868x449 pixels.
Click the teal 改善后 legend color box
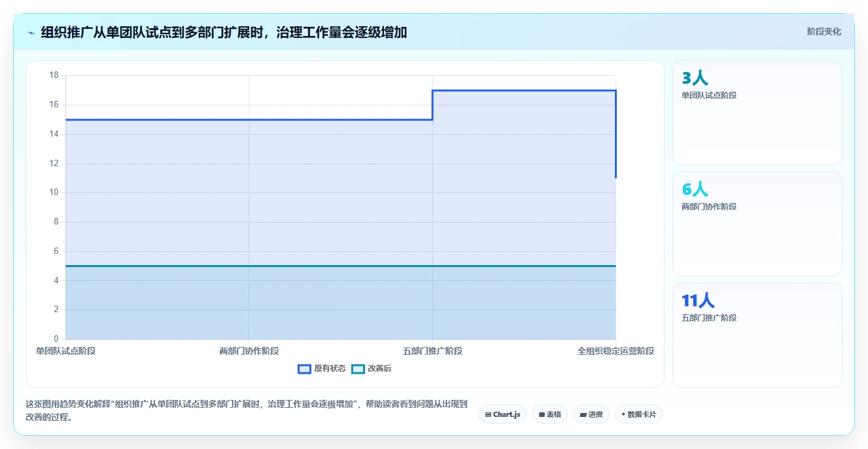[358, 368]
